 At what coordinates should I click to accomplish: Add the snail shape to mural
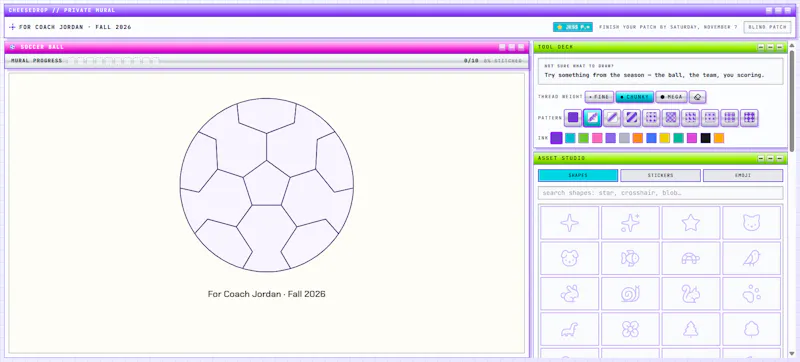click(630, 294)
